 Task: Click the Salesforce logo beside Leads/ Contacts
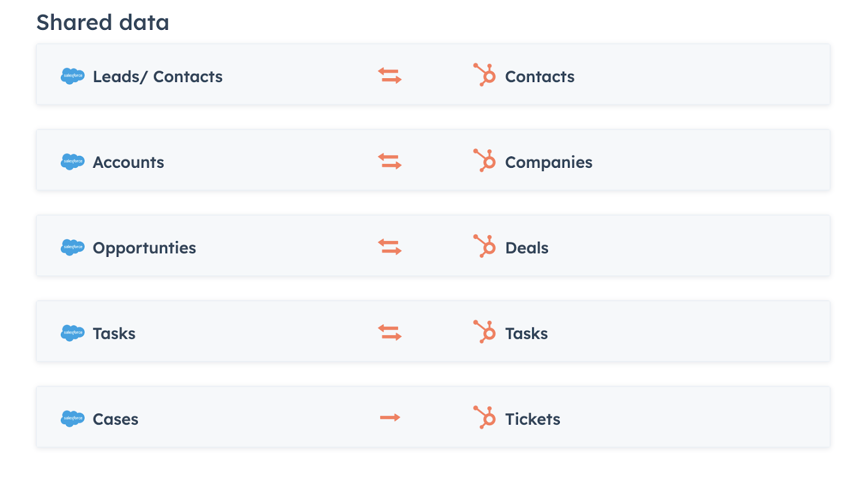click(73, 76)
